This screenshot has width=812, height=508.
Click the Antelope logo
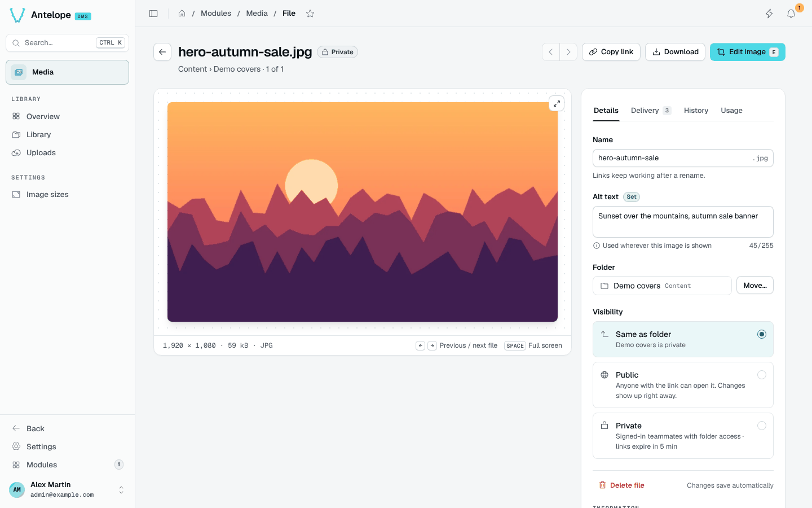tap(17, 15)
